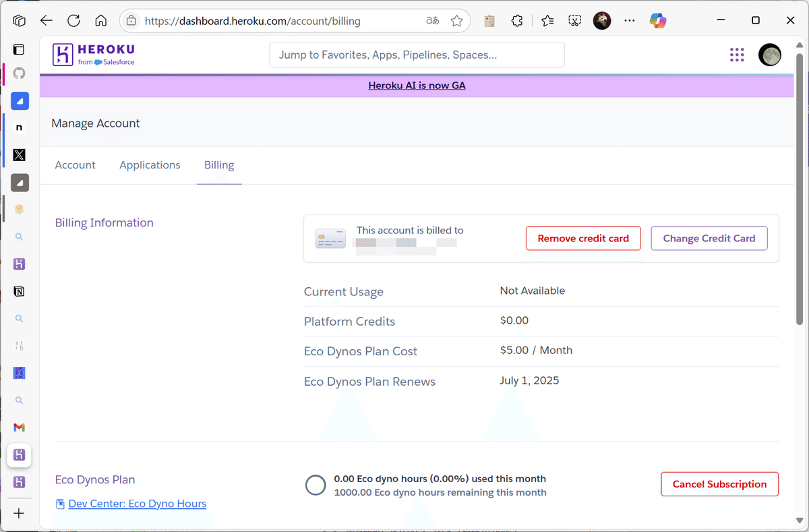Select the highlighted active Heroku vertical tab
Image resolution: width=809 pixels, height=532 pixels.
click(19, 454)
